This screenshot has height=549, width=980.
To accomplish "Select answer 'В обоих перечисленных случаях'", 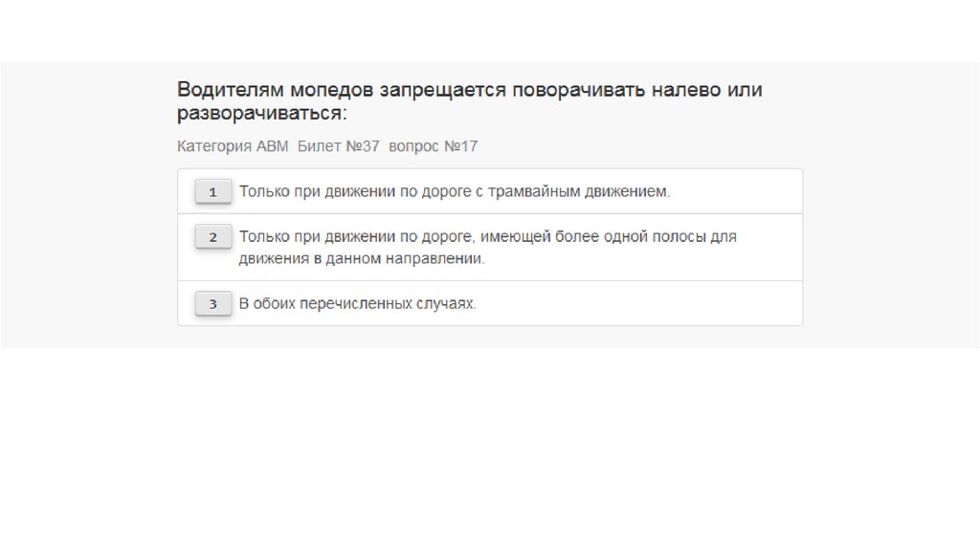I will (357, 304).
